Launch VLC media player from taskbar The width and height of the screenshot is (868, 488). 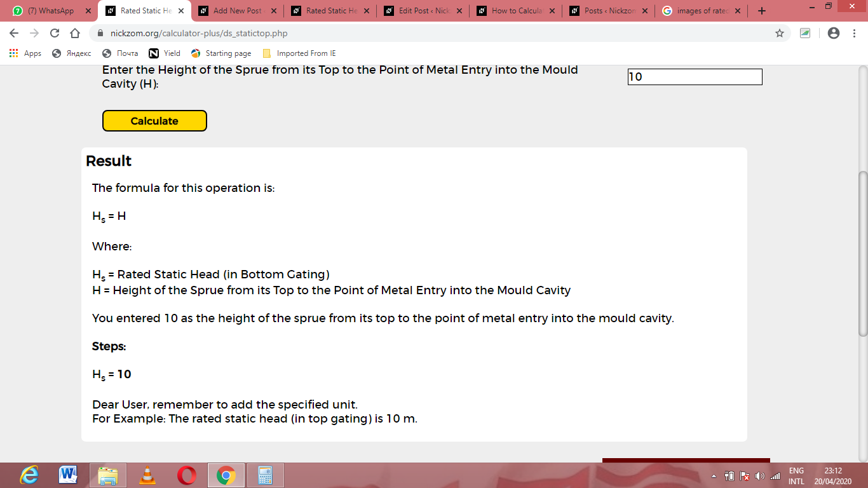coord(147,475)
